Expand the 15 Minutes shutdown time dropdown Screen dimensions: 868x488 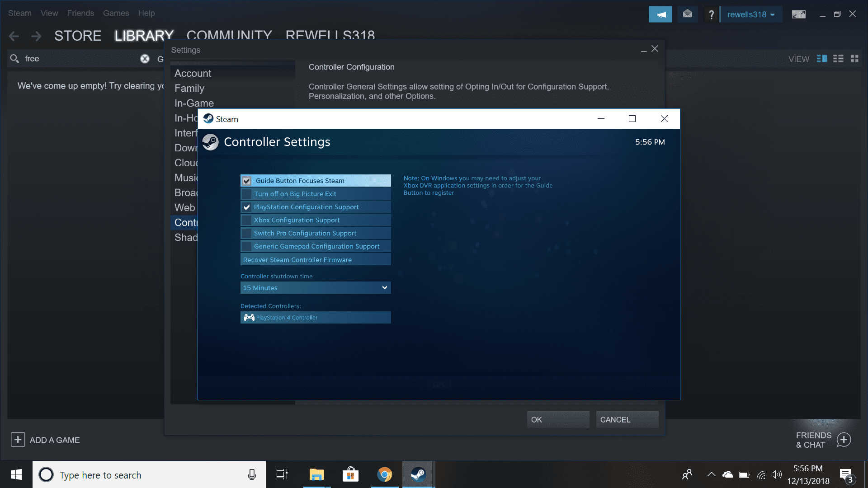point(316,288)
